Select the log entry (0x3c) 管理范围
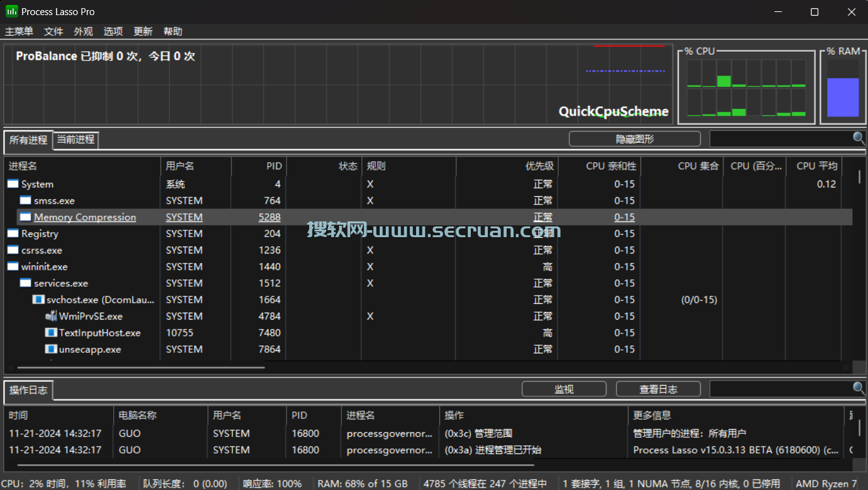The height and width of the screenshot is (490, 868). [x=478, y=433]
